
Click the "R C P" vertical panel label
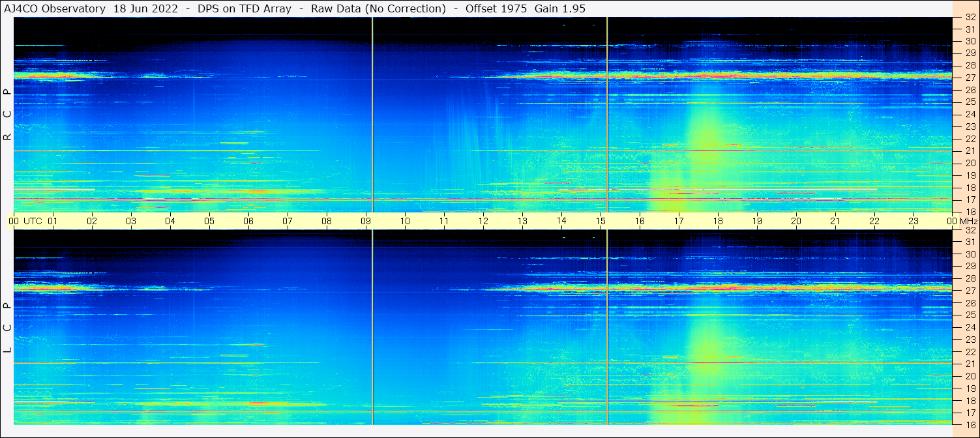(x=7, y=115)
